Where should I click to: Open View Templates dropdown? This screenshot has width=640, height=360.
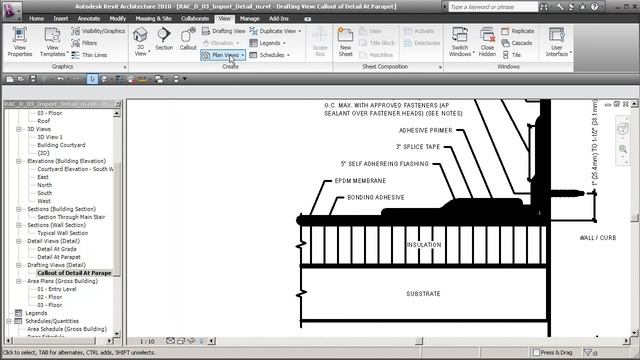tap(53, 42)
